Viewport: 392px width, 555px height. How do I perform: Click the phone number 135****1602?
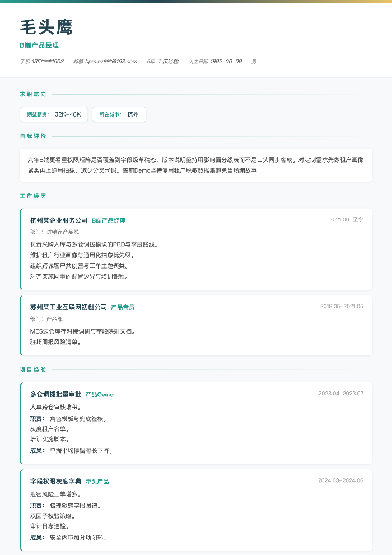pyautogui.click(x=48, y=62)
